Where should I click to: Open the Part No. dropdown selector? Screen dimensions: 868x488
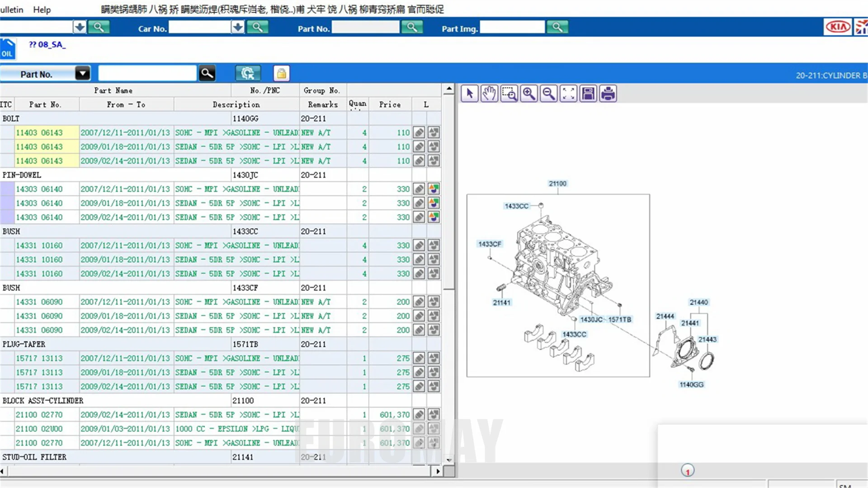[x=82, y=74]
